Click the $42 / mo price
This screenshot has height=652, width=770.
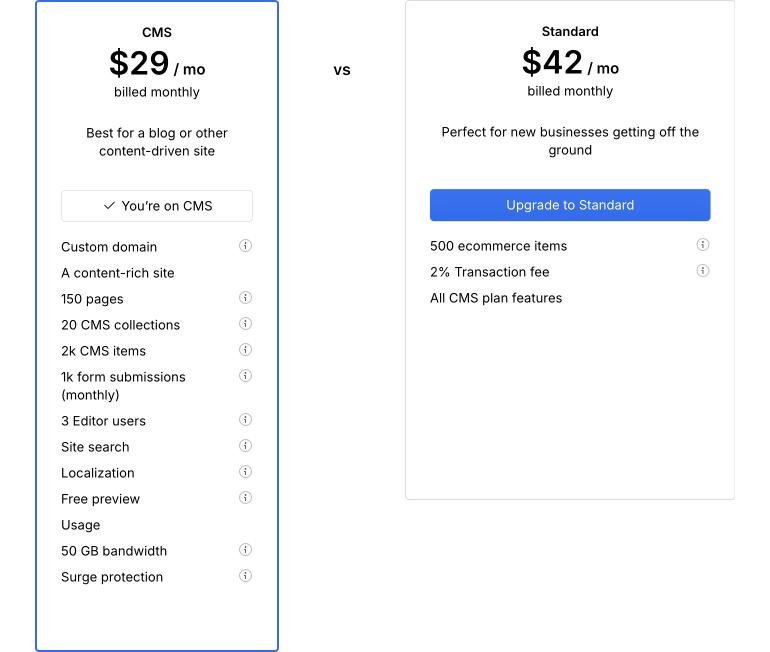point(570,63)
